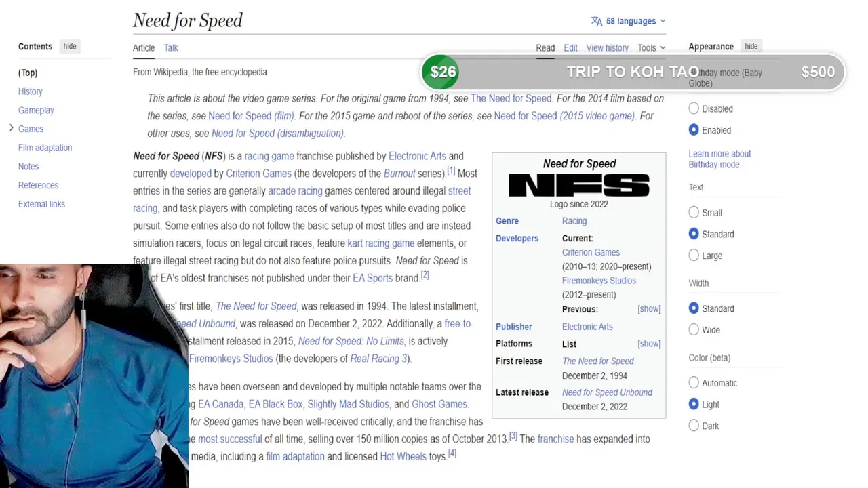
Task: Open the arcade racing link
Action: pos(295,191)
